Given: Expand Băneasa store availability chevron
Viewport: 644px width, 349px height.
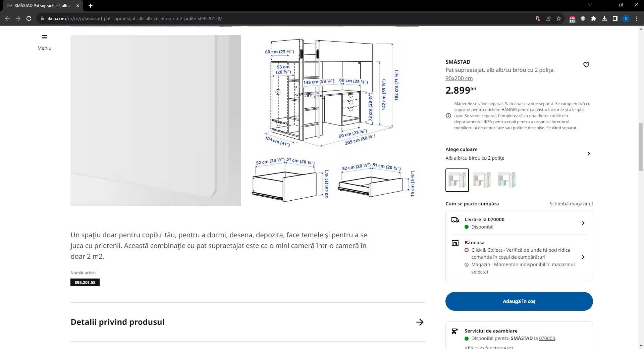Looking at the screenshot, I should [583, 257].
